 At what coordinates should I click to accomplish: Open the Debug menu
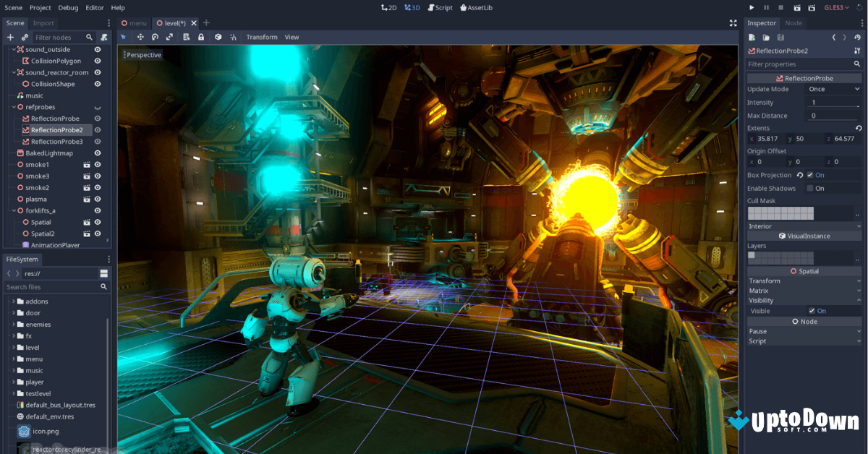coord(67,7)
